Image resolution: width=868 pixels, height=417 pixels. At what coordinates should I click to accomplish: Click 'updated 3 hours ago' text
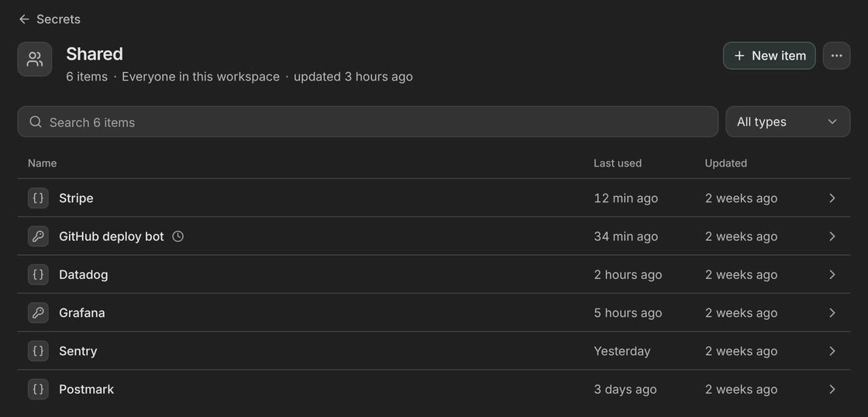click(353, 77)
